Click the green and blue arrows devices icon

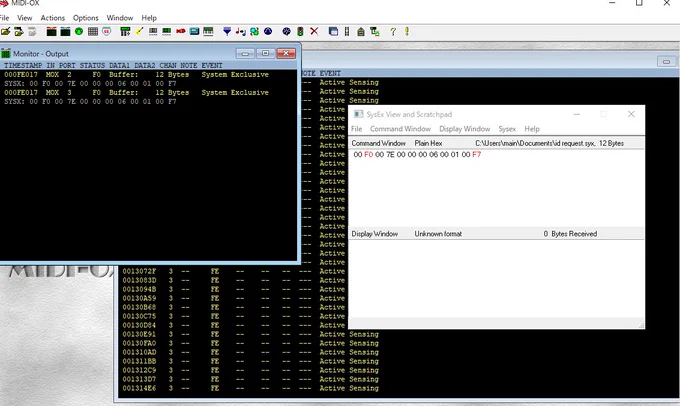[255, 31]
